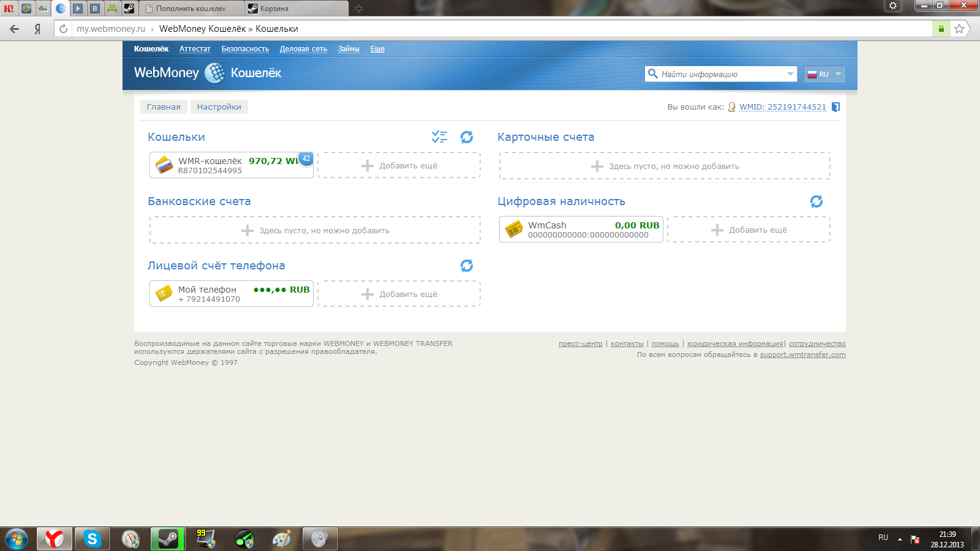Open the Еще menu item

pos(377,49)
